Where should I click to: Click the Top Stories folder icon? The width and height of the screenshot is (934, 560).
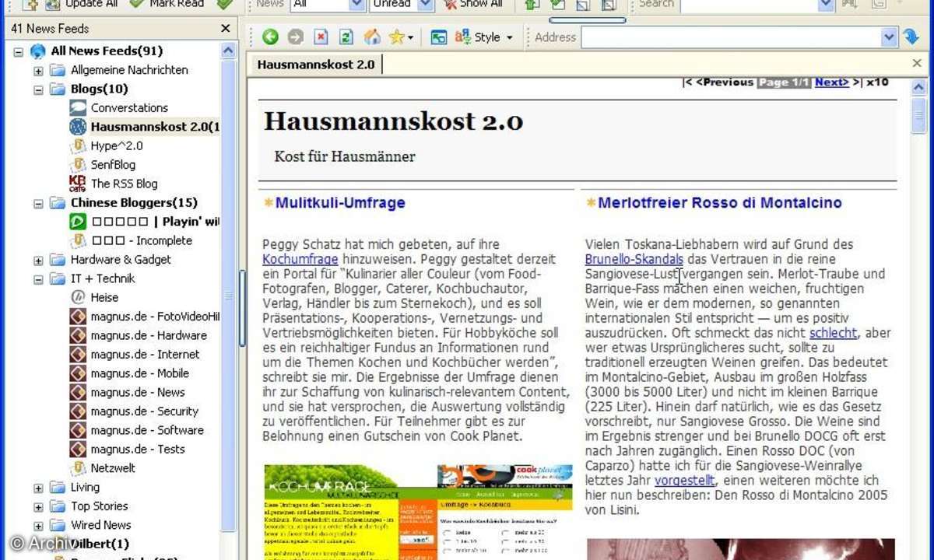pos(58,506)
